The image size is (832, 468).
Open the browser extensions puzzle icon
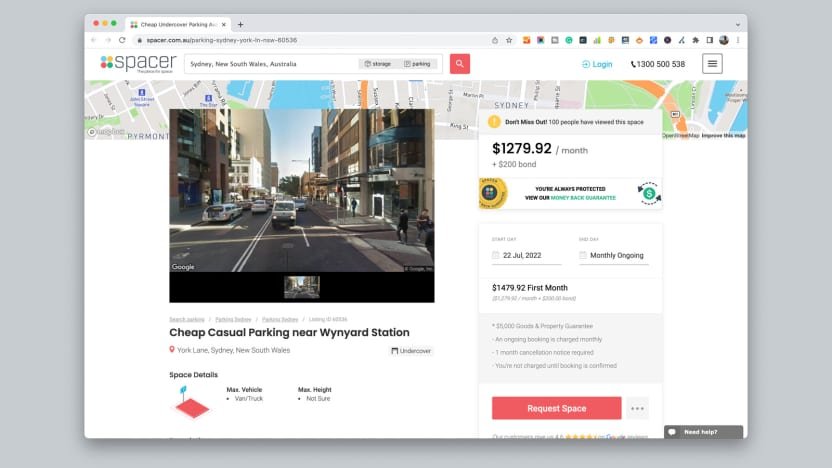(696, 40)
